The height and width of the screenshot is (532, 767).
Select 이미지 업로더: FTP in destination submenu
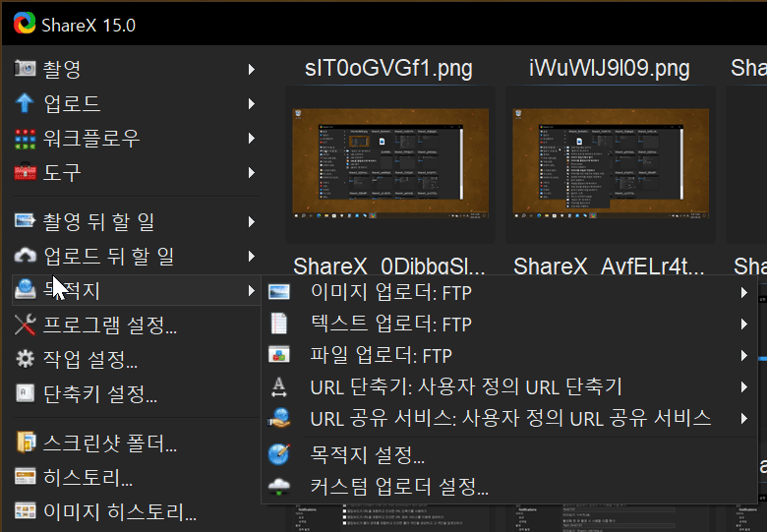click(509, 292)
